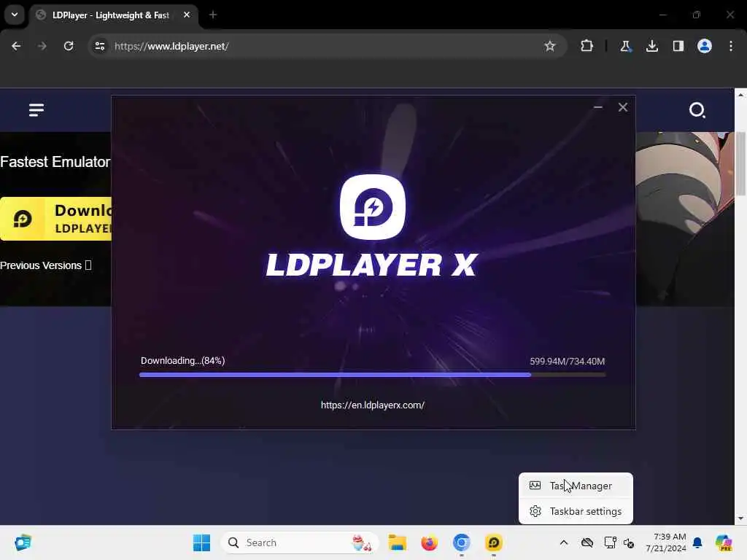Open Copilot preview icon in taskbar
The image size is (747, 560).
724,542
